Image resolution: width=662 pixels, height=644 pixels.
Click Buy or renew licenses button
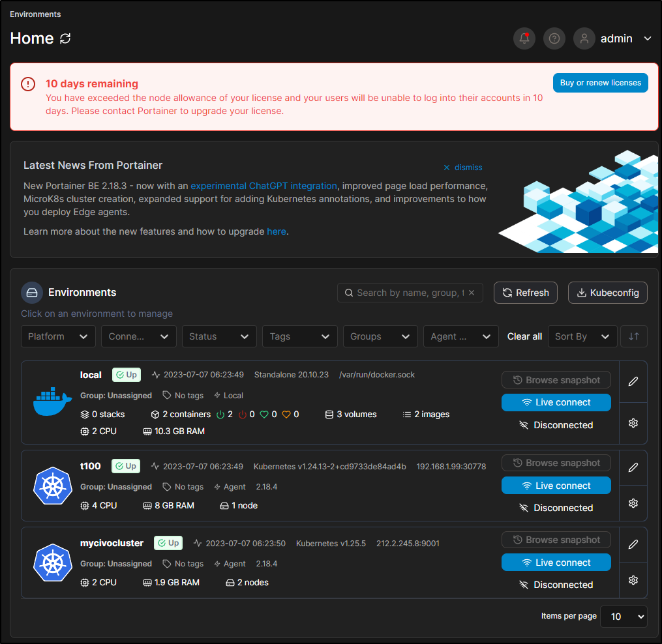point(600,83)
